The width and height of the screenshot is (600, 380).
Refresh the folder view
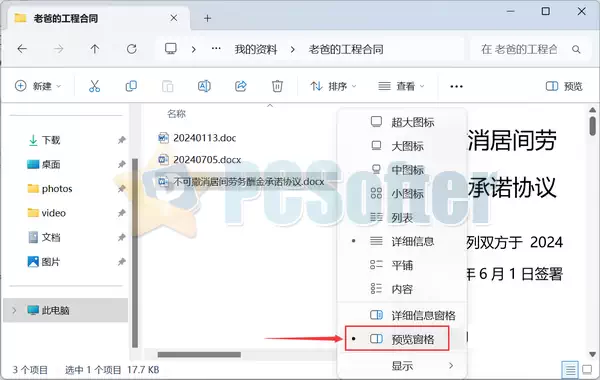pos(132,49)
